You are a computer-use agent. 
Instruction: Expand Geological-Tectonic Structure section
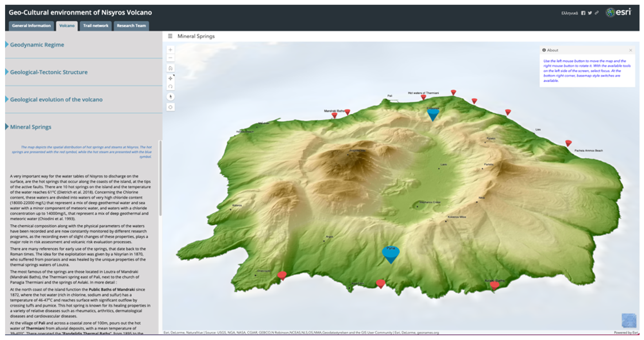[x=48, y=72]
